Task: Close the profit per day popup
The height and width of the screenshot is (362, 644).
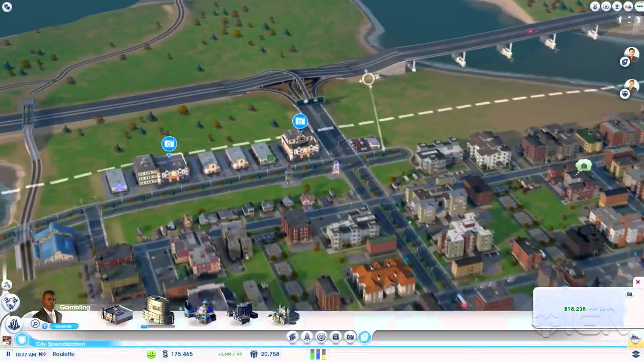Action: click(x=638, y=282)
